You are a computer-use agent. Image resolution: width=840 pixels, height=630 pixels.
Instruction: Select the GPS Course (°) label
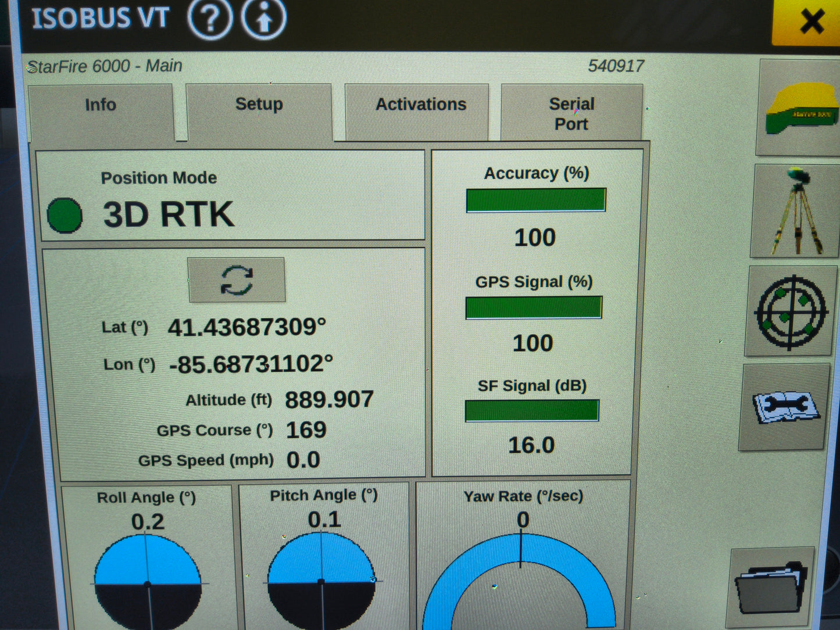pos(215,430)
